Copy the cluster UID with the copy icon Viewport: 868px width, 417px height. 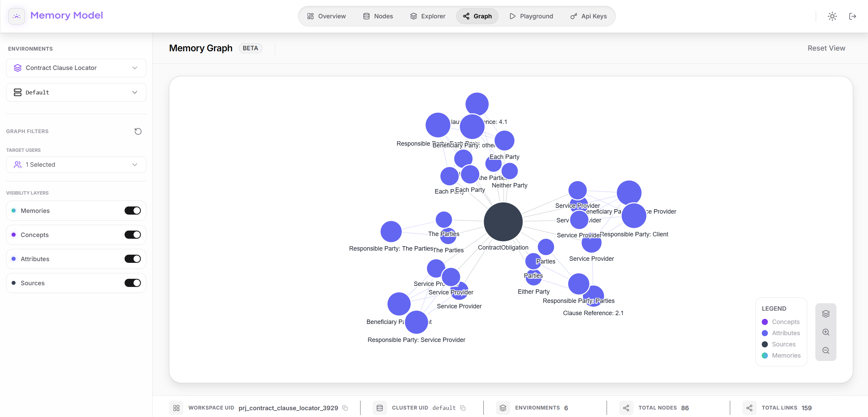click(x=463, y=408)
